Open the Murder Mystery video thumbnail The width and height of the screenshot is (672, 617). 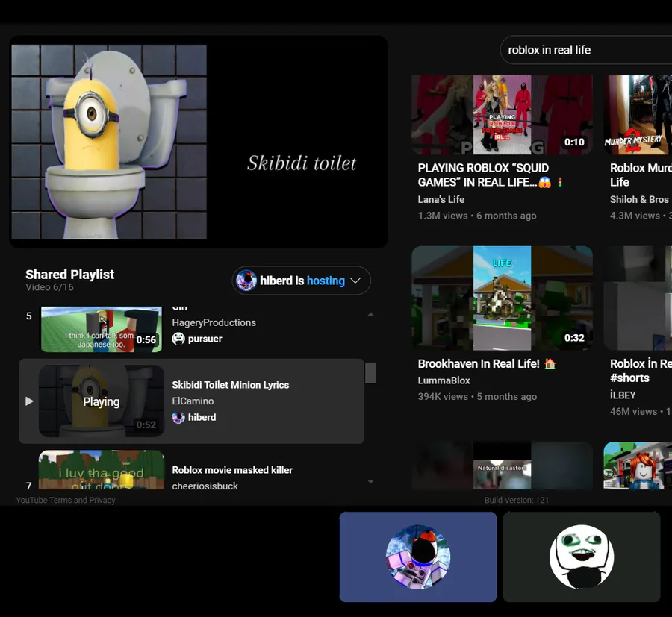[x=638, y=115]
